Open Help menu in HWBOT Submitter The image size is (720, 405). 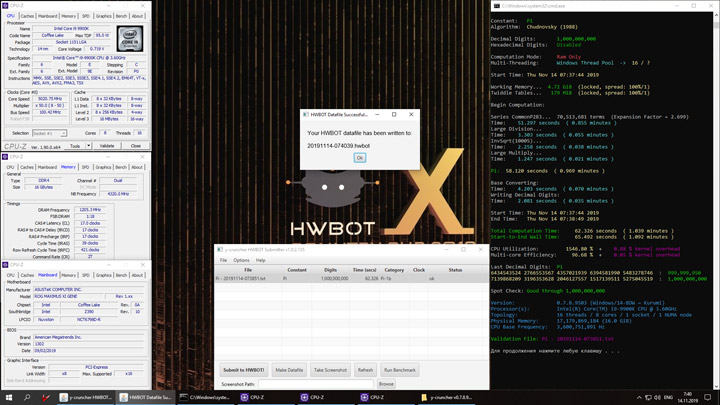(260, 260)
